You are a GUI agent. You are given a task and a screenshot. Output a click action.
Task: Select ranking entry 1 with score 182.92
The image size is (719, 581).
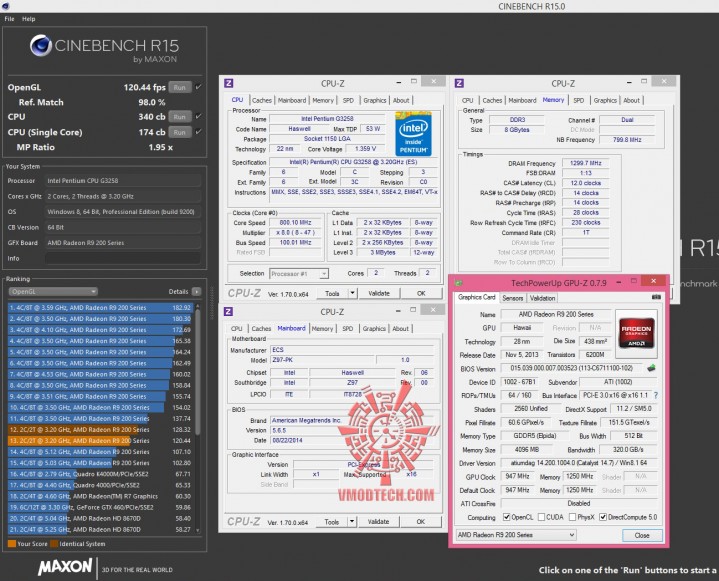tap(100, 308)
